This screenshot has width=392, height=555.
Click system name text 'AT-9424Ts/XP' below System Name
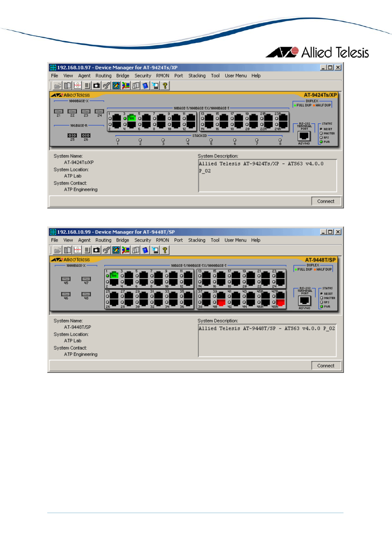pyautogui.click(x=79, y=162)
